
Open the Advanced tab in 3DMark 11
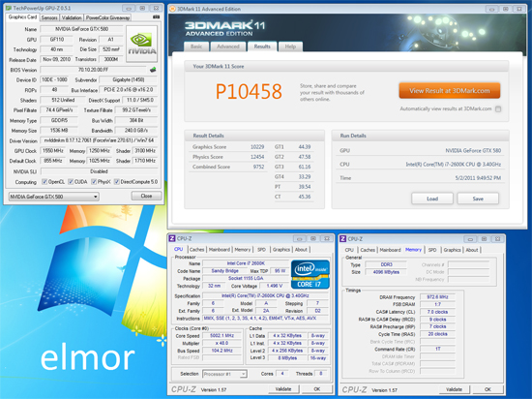tap(228, 46)
